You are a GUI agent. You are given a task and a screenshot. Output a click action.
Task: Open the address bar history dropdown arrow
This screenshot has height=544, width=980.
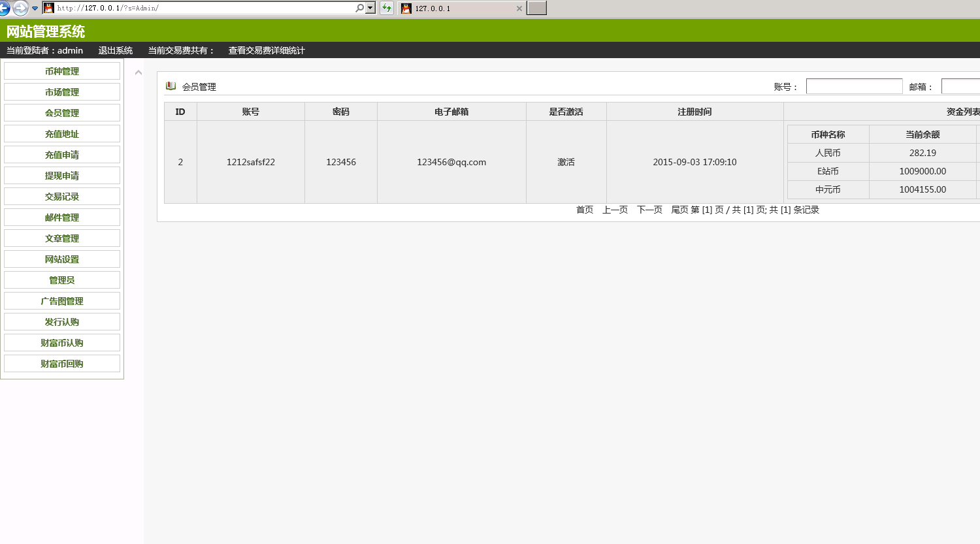[x=370, y=8]
